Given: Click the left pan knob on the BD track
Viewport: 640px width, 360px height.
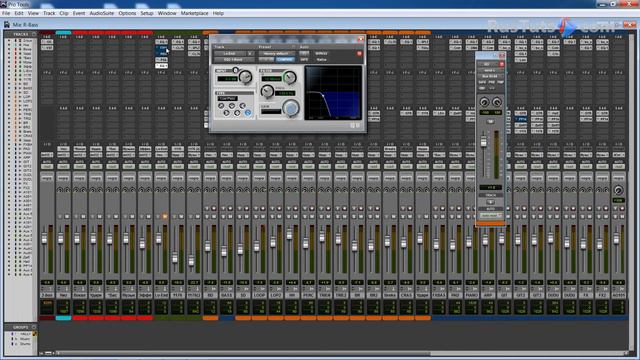Looking at the screenshot, I should pos(207,190).
